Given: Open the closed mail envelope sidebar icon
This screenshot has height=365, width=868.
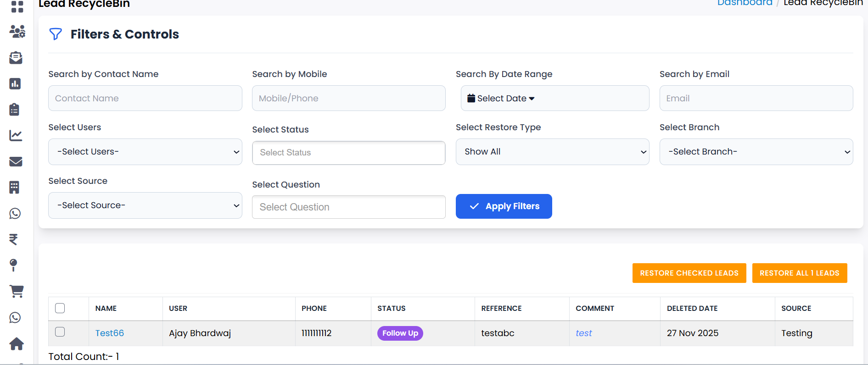Looking at the screenshot, I should click(x=16, y=161).
